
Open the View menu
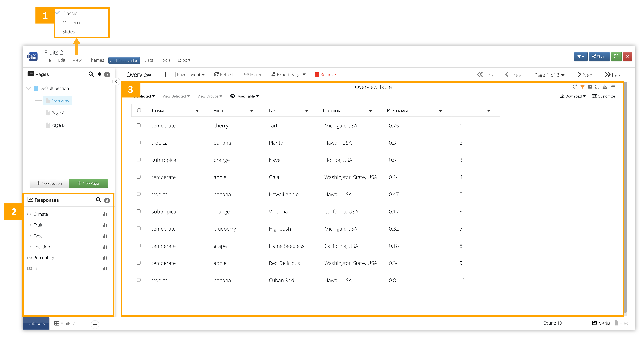tap(77, 60)
